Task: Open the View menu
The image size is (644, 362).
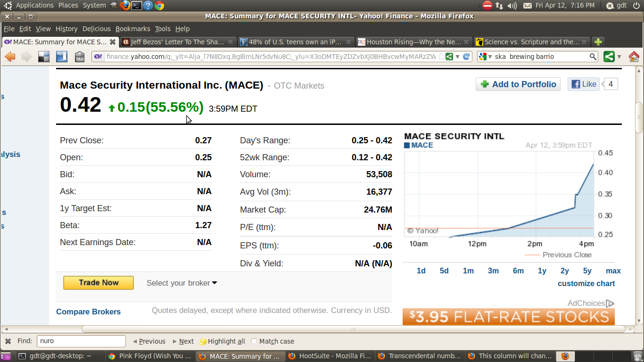Action: [43, 29]
